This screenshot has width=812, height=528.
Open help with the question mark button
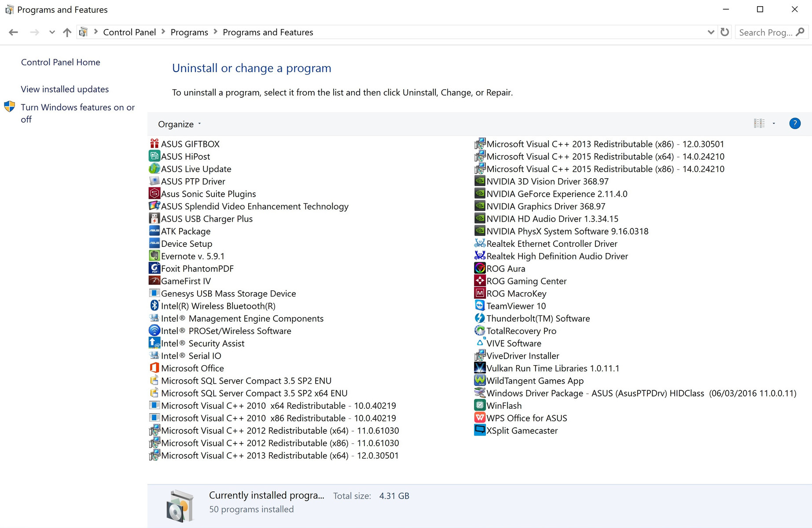[795, 124]
